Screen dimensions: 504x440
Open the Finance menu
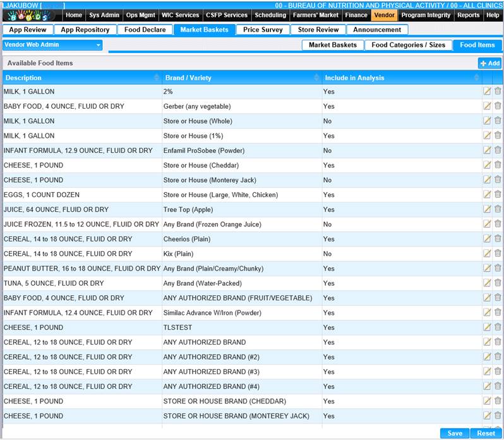click(x=356, y=15)
